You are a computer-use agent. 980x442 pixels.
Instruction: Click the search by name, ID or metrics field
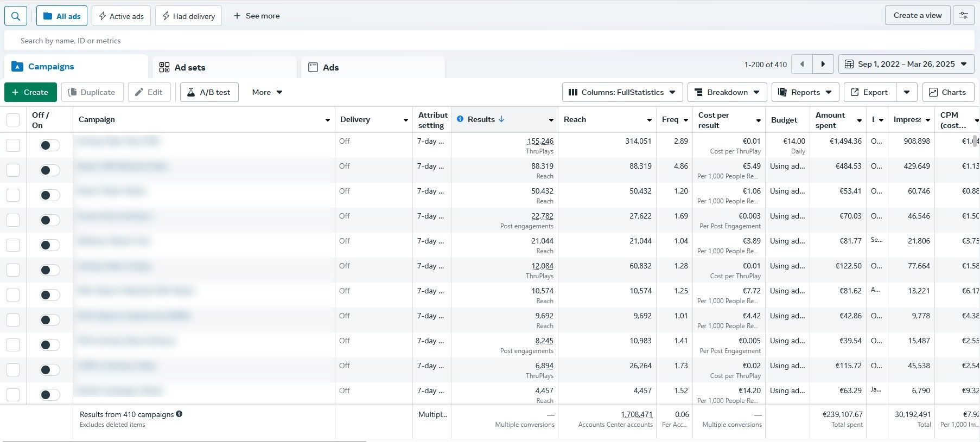point(490,41)
